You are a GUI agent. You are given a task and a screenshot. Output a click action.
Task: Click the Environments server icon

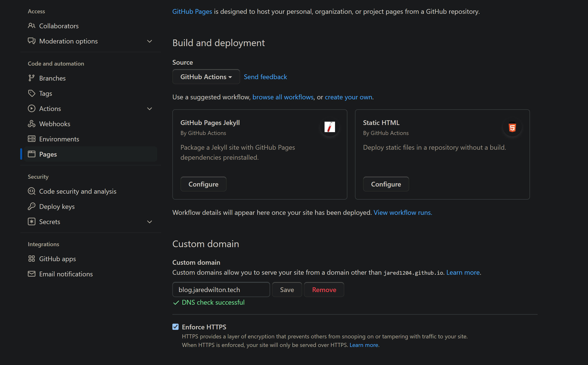point(31,139)
